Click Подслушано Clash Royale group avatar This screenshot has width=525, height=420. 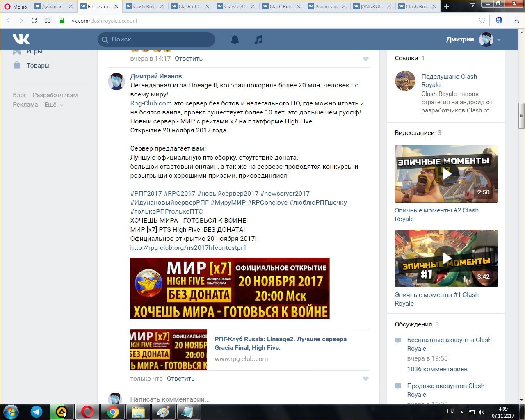click(x=405, y=80)
